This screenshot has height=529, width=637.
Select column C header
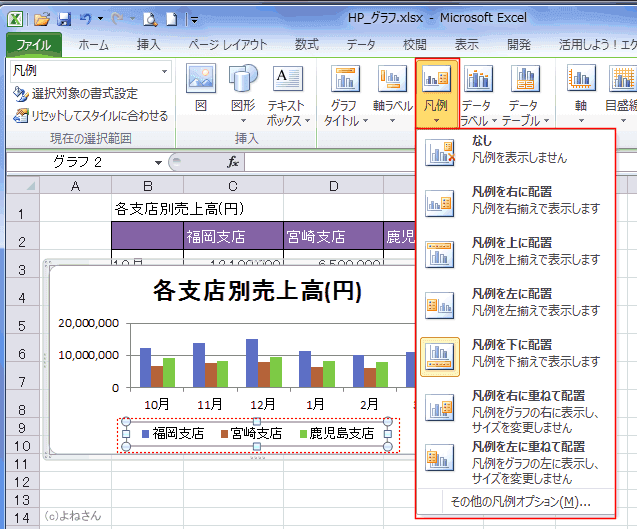point(233,186)
